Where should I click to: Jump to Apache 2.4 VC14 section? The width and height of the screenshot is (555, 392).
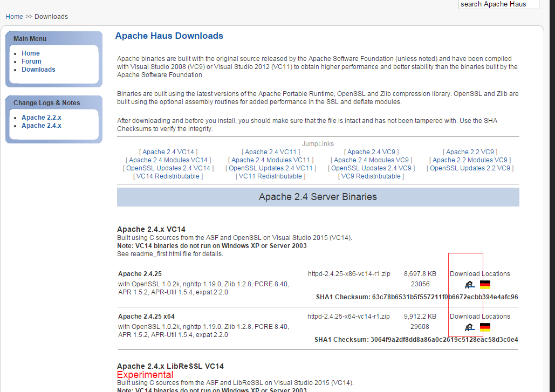click(168, 152)
